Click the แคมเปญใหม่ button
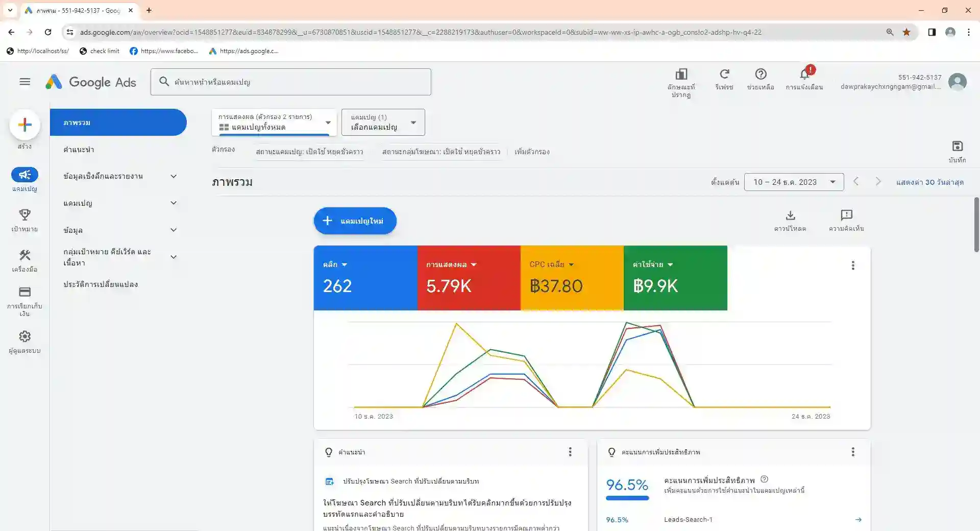Viewport: 980px width, 531px height. click(x=354, y=221)
